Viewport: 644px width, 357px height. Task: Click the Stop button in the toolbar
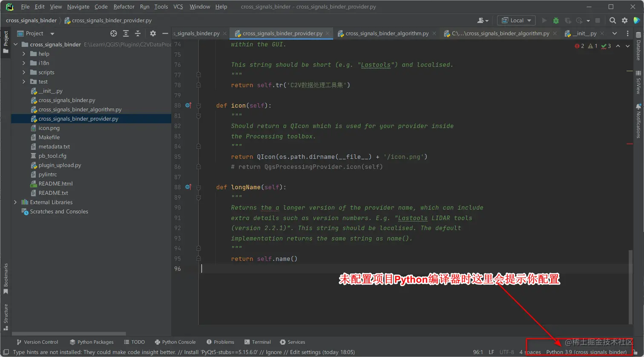pos(597,20)
